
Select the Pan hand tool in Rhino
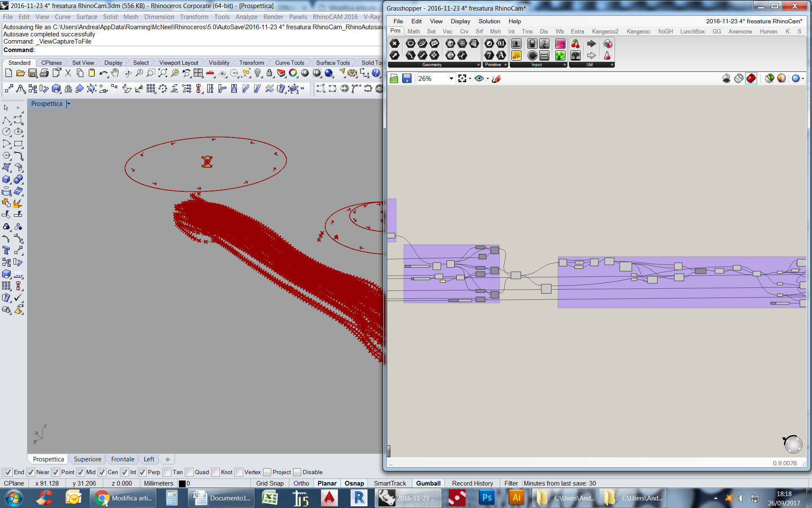[115, 73]
